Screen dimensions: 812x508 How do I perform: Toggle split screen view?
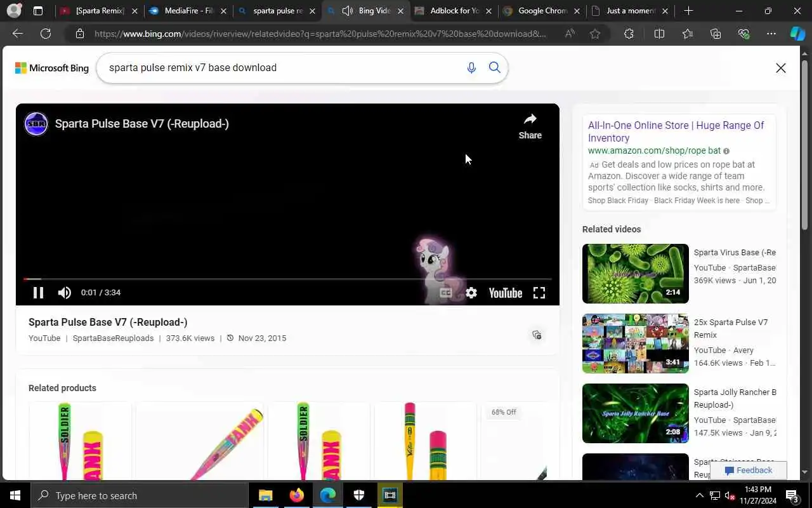coord(659,34)
